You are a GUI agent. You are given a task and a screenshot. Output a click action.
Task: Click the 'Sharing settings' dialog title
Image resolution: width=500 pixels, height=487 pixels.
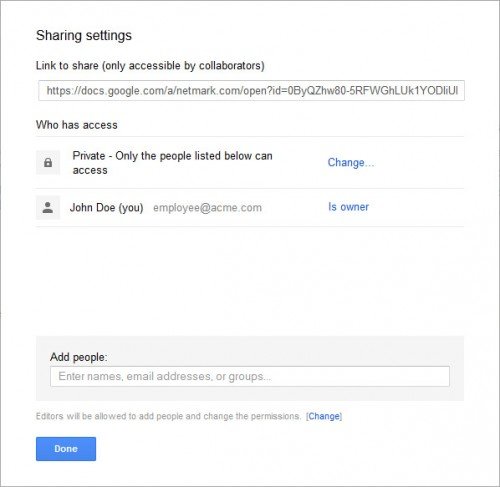pos(84,36)
